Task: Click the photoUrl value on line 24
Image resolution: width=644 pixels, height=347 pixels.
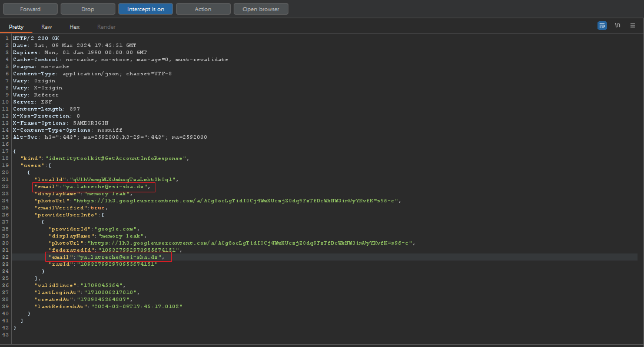Action: tap(235, 201)
